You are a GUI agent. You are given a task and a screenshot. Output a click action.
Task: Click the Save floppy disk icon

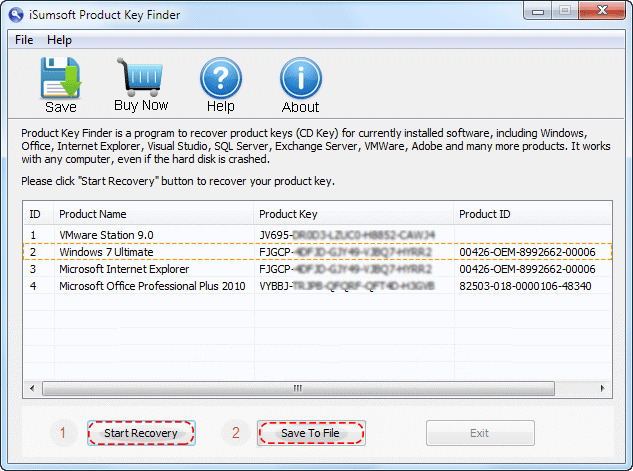(61, 77)
